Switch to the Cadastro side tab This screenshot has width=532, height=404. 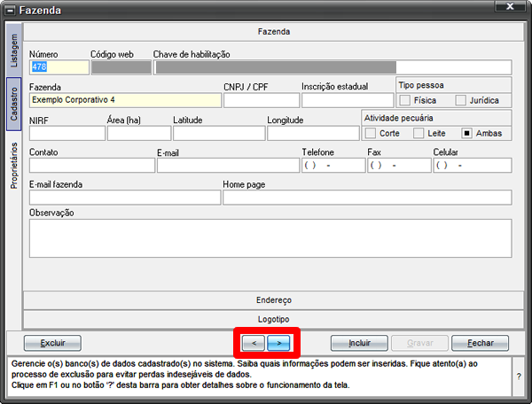14,104
